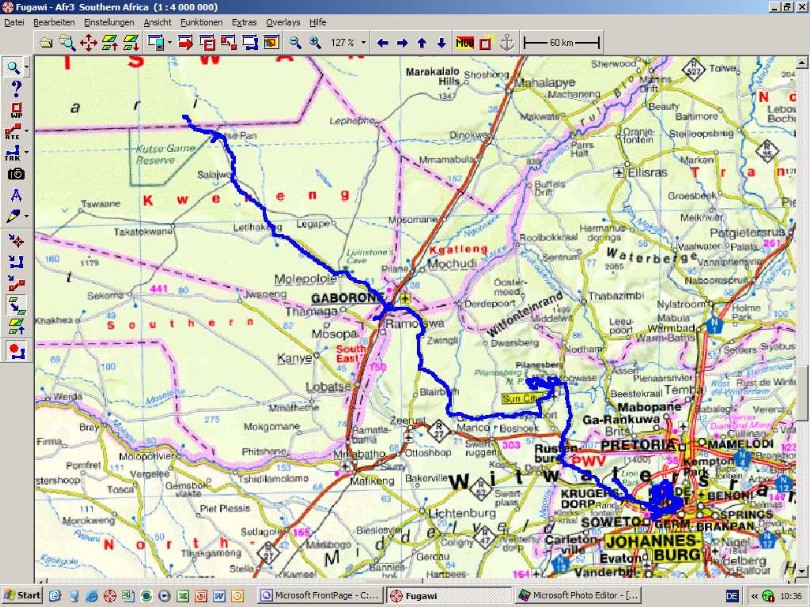Click the 60 km scale bar indicator
Screen dimensions: 810x607
click(562, 43)
